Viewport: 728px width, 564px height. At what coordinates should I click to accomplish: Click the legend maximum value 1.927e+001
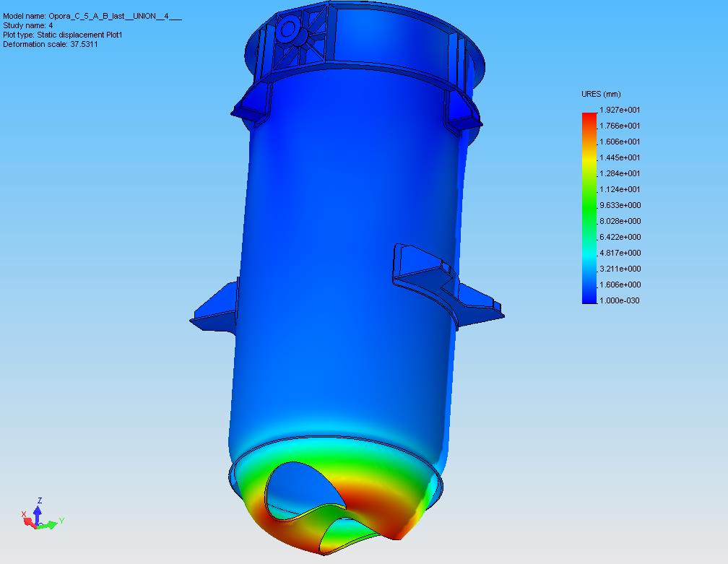620,110
